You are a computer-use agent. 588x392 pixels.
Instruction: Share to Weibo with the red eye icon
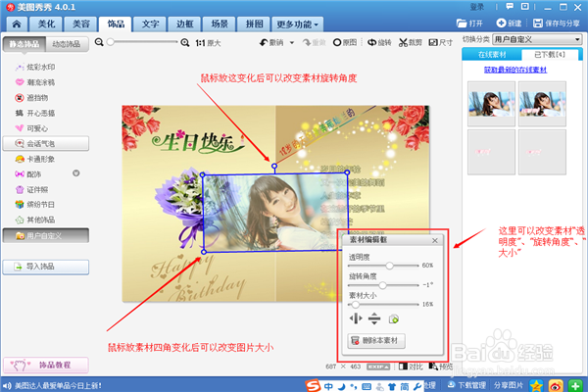click(x=556, y=385)
